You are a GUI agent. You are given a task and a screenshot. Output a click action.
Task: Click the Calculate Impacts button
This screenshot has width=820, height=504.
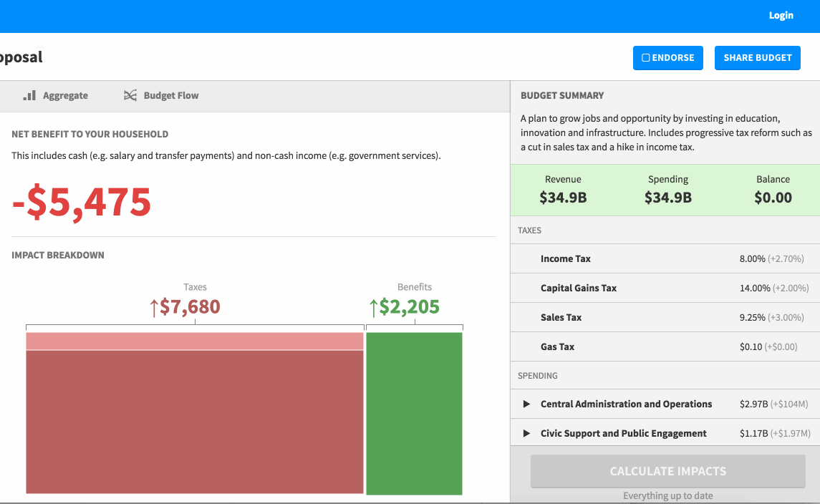point(667,471)
